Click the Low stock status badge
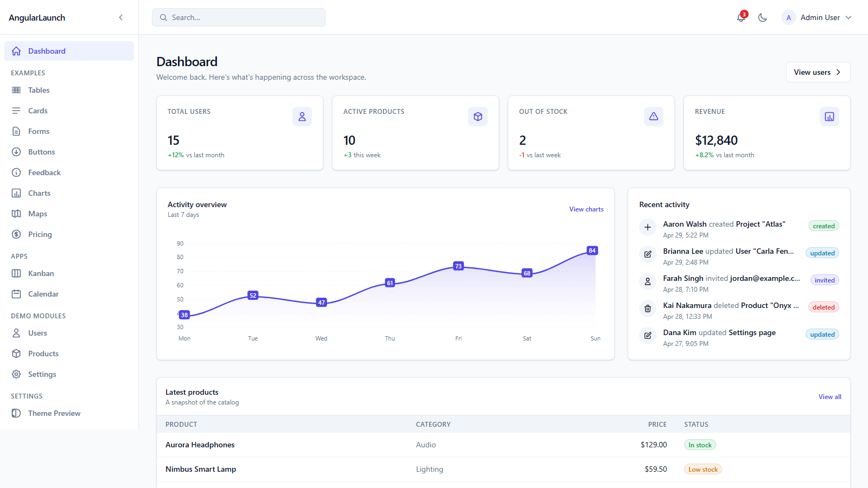Image resolution: width=868 pixels, height=488 pixels. (703, 470)
